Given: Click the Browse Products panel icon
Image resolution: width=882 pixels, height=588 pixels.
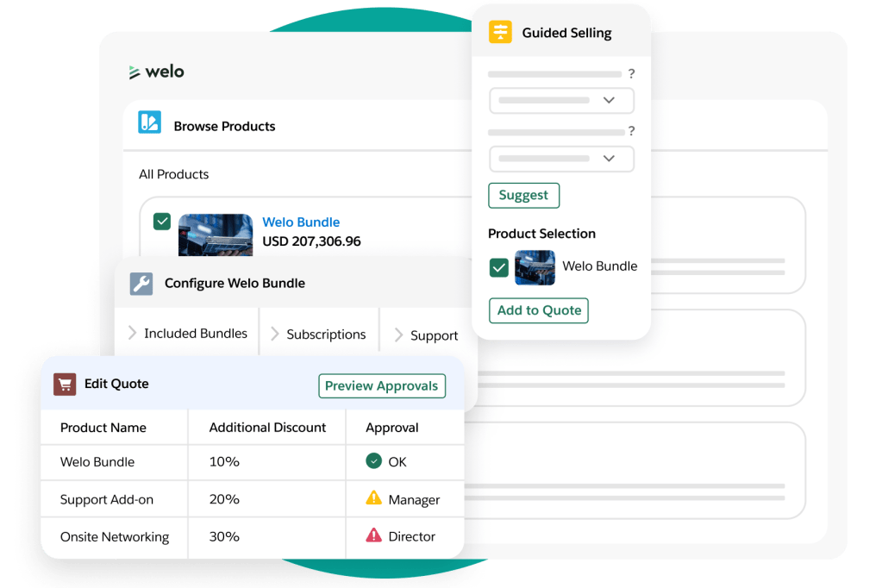Looking at the screenshot, I should click(150, 122).
